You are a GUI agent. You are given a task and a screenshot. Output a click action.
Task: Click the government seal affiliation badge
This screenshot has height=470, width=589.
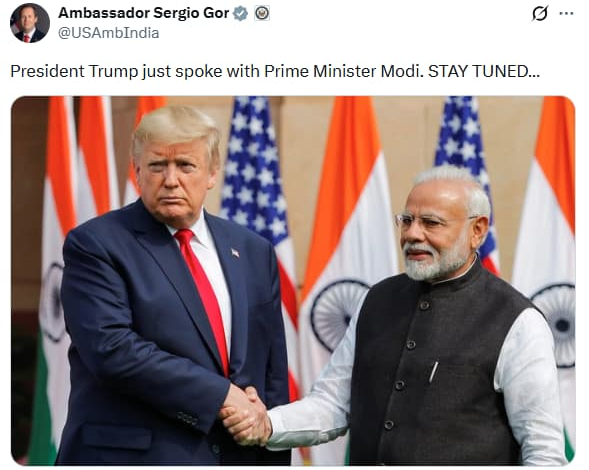coord(262,14)
